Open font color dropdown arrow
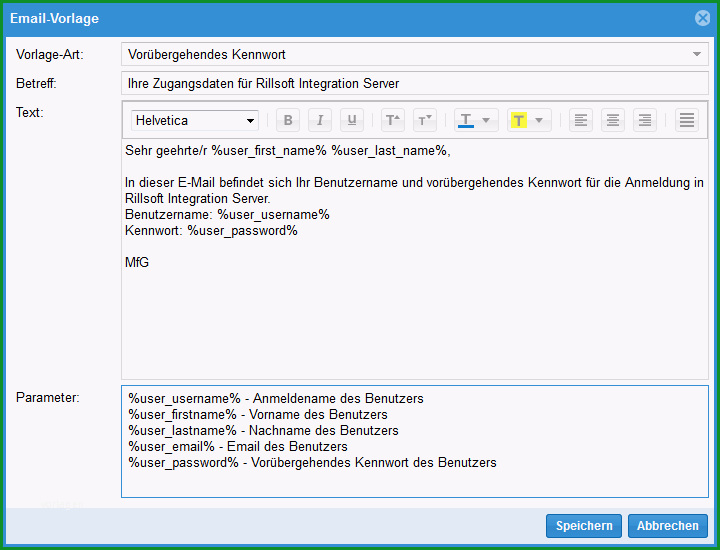720x550 pixels. coord(486,120)
